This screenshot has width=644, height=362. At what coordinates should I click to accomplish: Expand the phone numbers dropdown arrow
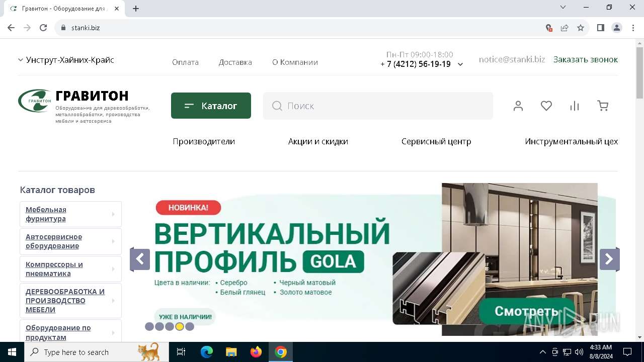click(460, 64)
